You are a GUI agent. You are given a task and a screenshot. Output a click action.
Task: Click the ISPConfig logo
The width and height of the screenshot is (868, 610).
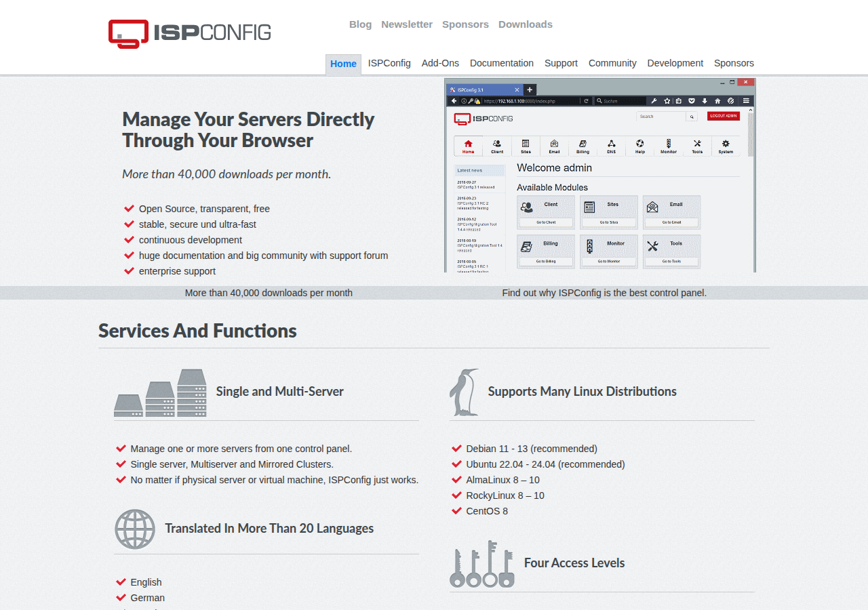tap(190, 33)
